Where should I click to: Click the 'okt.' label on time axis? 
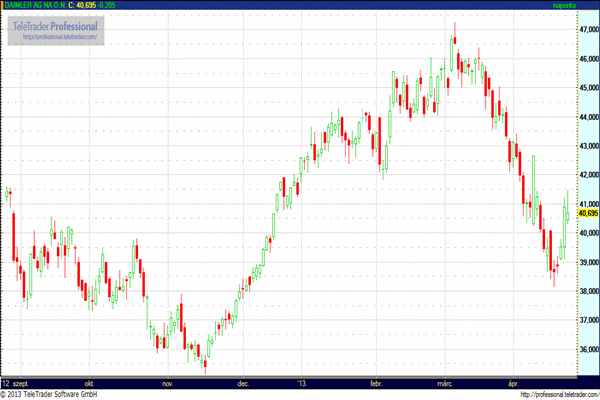coord(89,383)
